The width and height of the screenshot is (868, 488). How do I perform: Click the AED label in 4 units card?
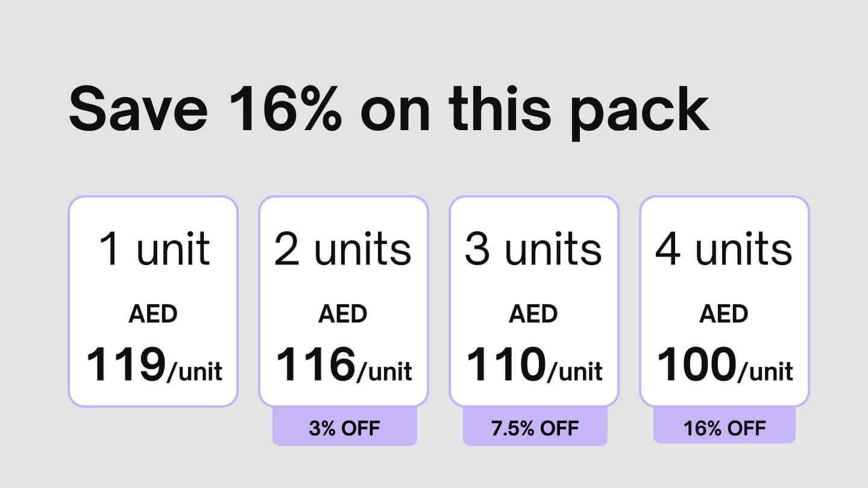tap(724, 314)
